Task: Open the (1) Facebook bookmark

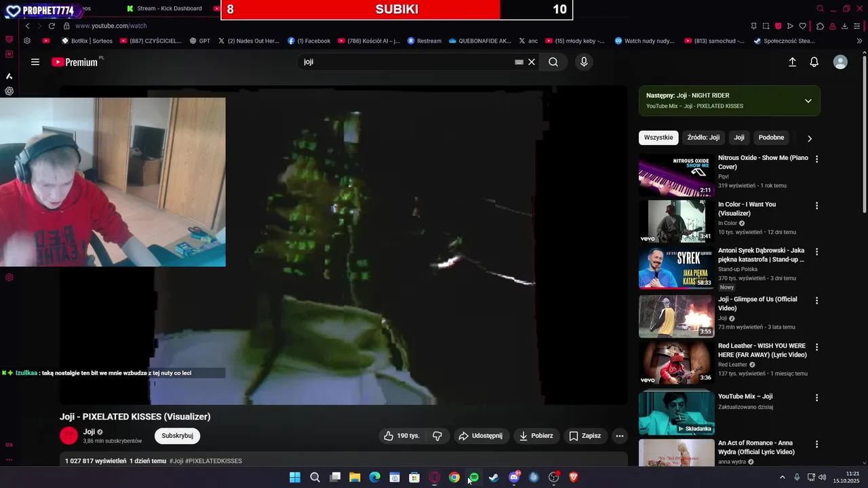Action: [309, 41]
